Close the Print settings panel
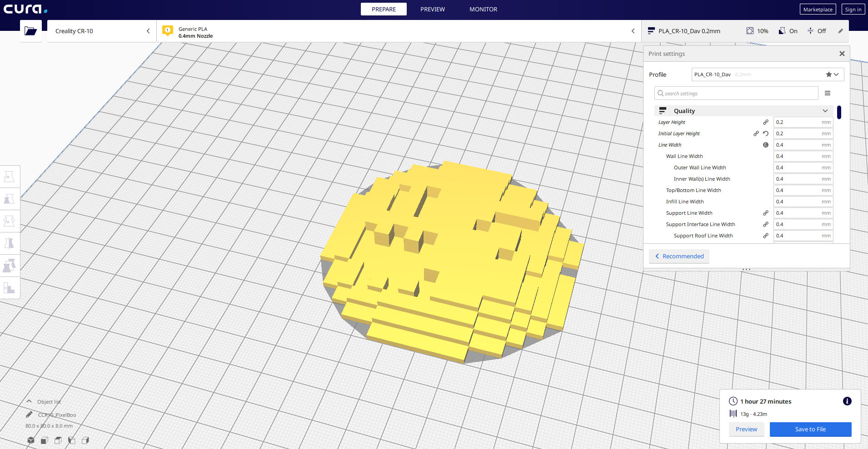This screenshot has width=868, height=449. 842,54
